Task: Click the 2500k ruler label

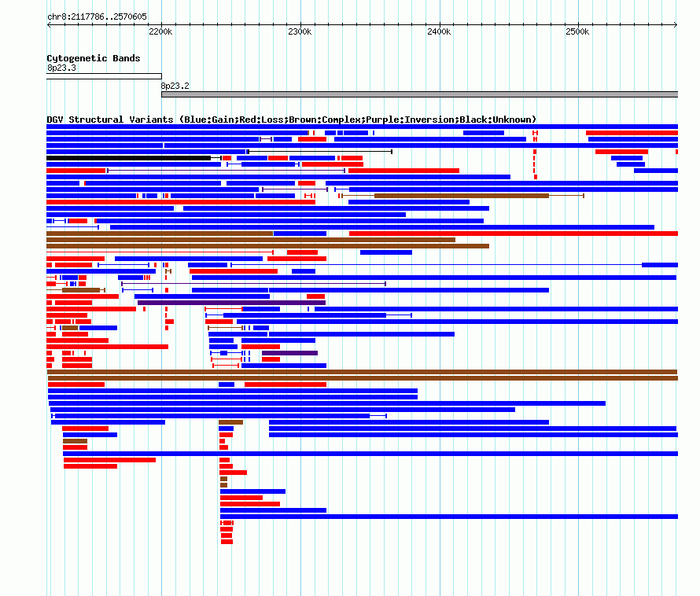Action: click(x=577, y=31)
